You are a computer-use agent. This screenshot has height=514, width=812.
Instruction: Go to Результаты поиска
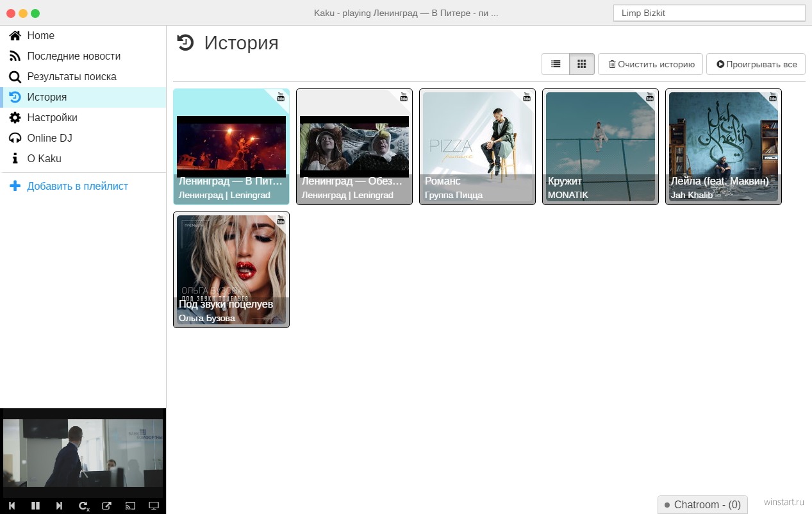pos(83,77)
